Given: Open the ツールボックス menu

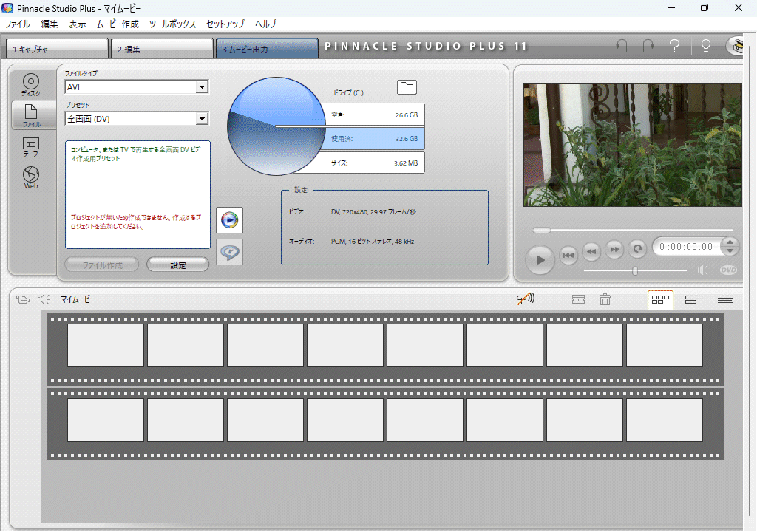Looking at the screenshot, I should pyautogui.click(x=172, y=24).
